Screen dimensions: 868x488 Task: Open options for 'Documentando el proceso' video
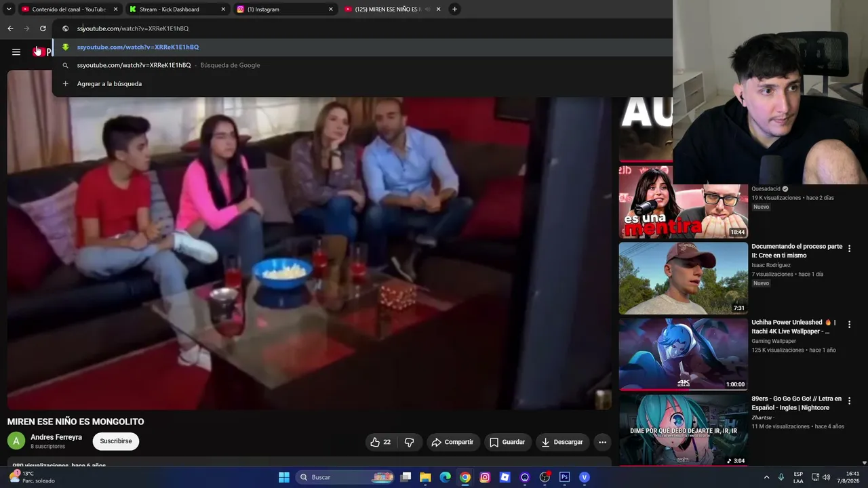click(x=849, y=249)
